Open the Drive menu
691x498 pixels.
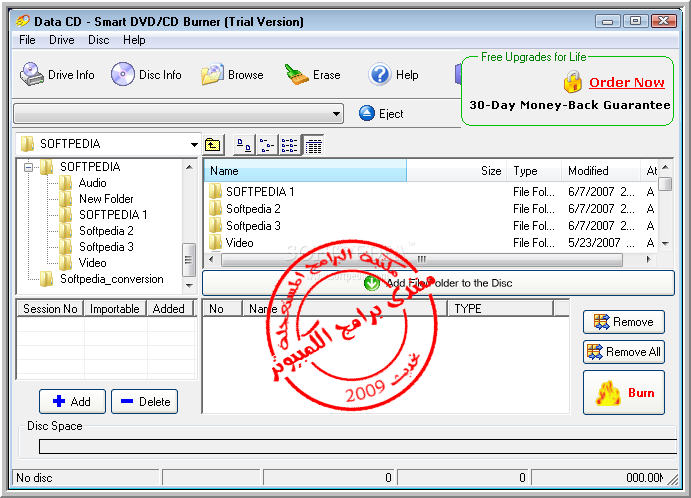tap(62, 40)
